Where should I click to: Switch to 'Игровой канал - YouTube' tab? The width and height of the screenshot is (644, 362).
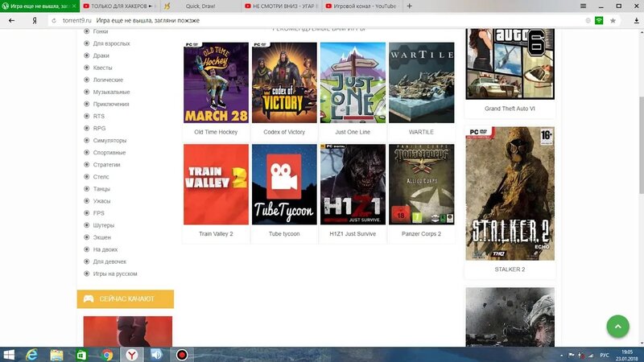coord(362,6)
